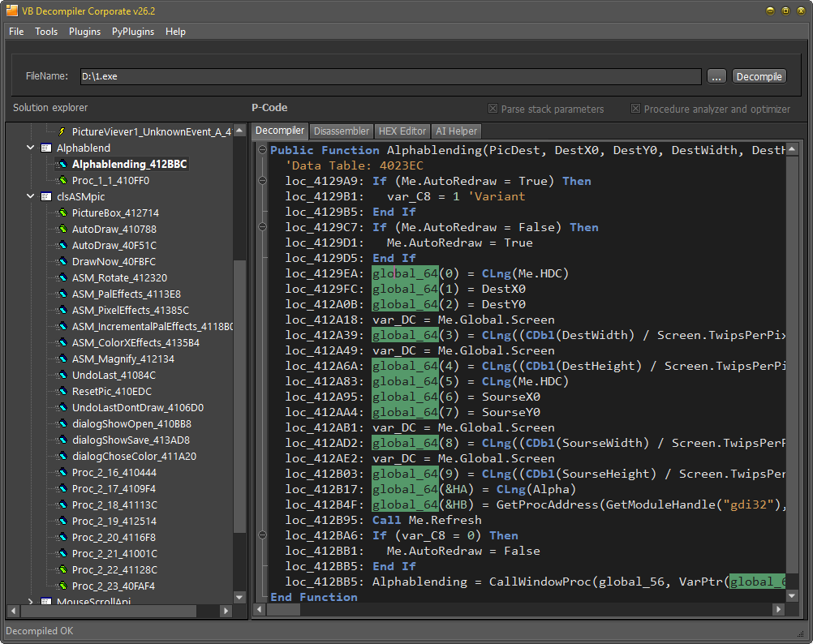Select Proc_2_16_410444 in the tree
813x644 pixels.
pyautogui.click(x=114, y=473)
